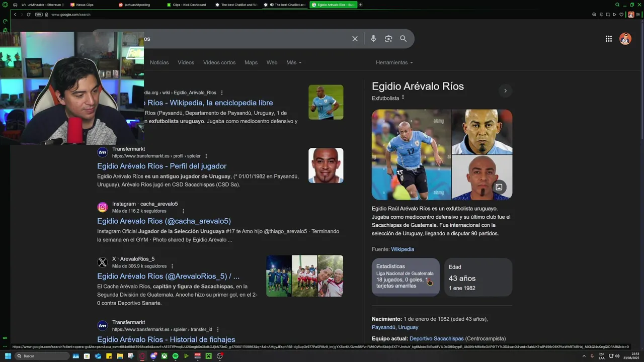Expand the Más search filter dropdown
The height and width of the screenshot is (362, 644).
pyautogui.click(x=294, y=62)
